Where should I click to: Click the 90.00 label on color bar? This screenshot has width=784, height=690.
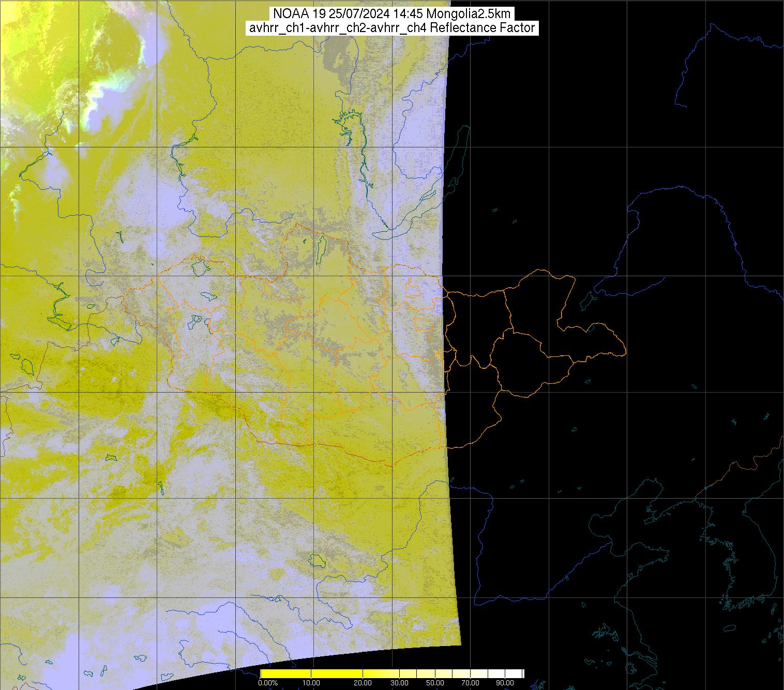[505, 683]
